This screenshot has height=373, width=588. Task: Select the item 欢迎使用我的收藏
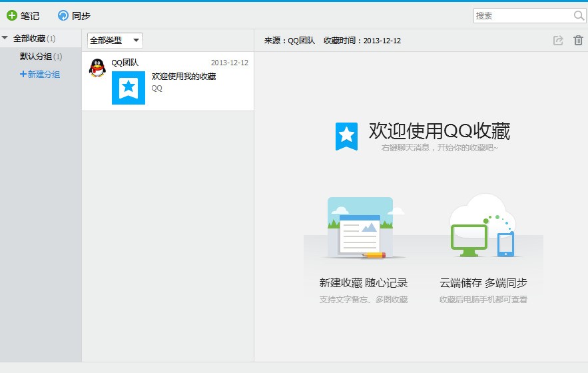pyautogui.click(x=184, y=77)
